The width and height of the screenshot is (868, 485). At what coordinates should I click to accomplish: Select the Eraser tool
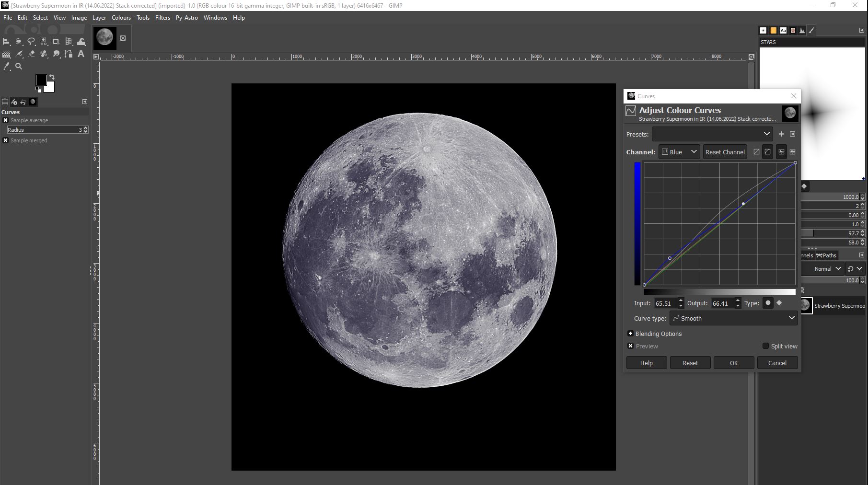[31, 54]
